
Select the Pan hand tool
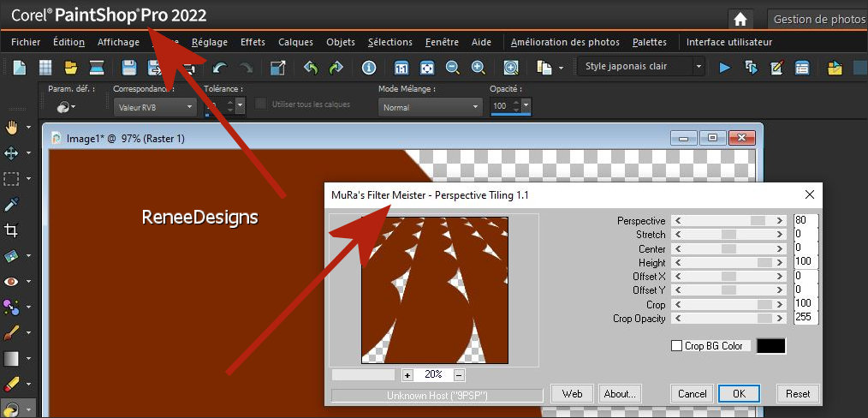click(x=12, y=128)
